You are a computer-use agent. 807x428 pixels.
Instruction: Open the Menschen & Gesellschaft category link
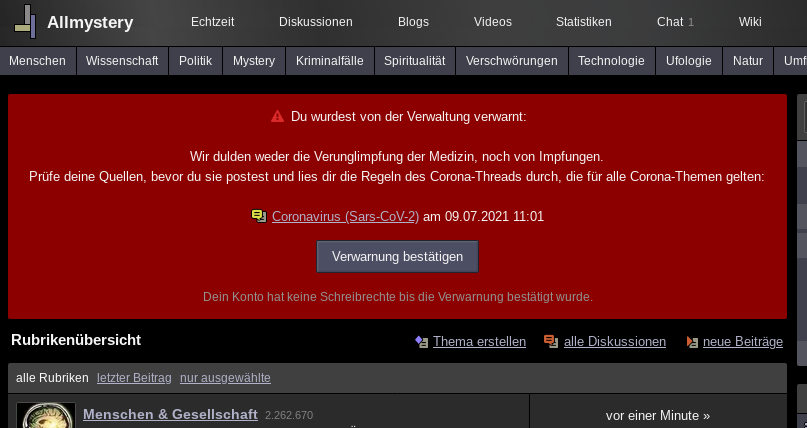[170, 414]
